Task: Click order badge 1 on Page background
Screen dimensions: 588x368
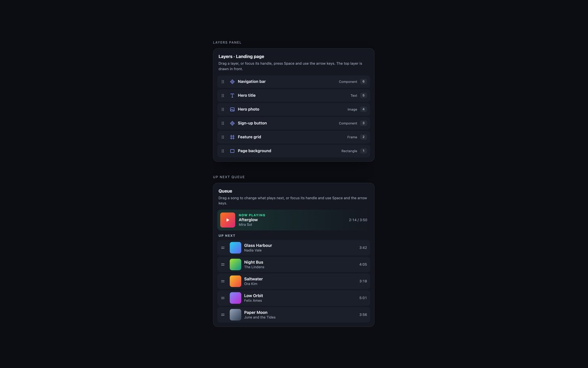Action: [x=364, y=151]
